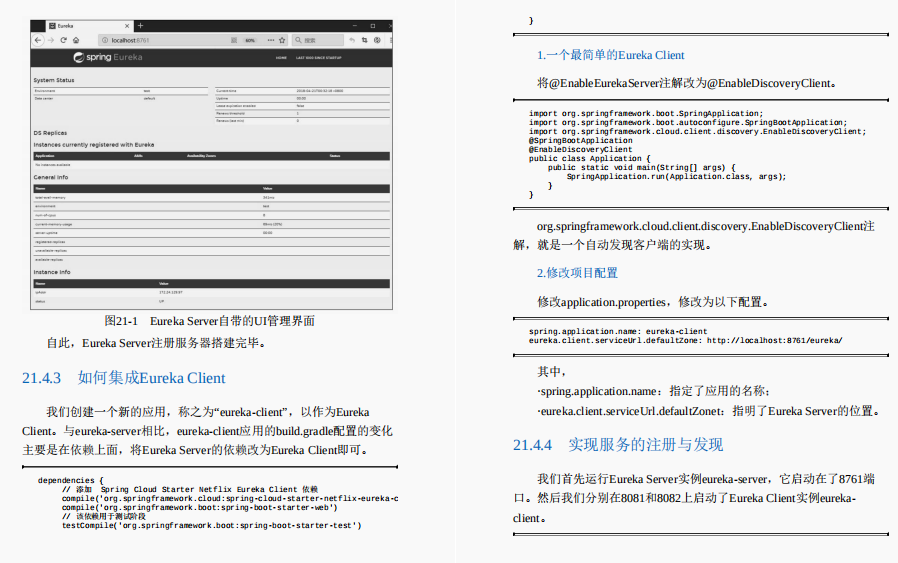
Task: Click the 60% zoom level badge
Action: (250, 40)
